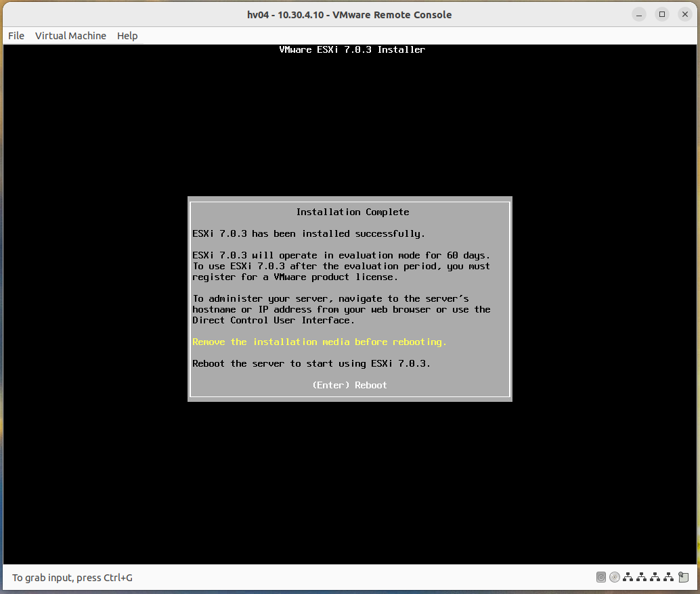
Task: Open the Help menu
Action: [127, 36]
